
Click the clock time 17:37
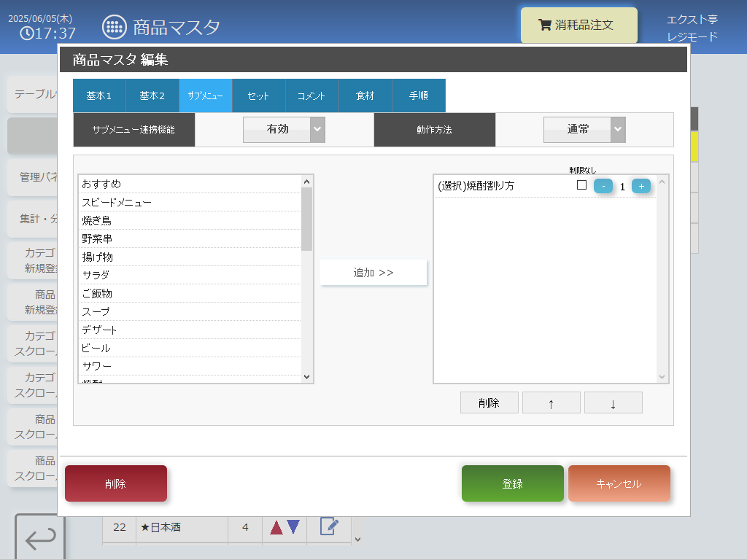click(48, 34)
